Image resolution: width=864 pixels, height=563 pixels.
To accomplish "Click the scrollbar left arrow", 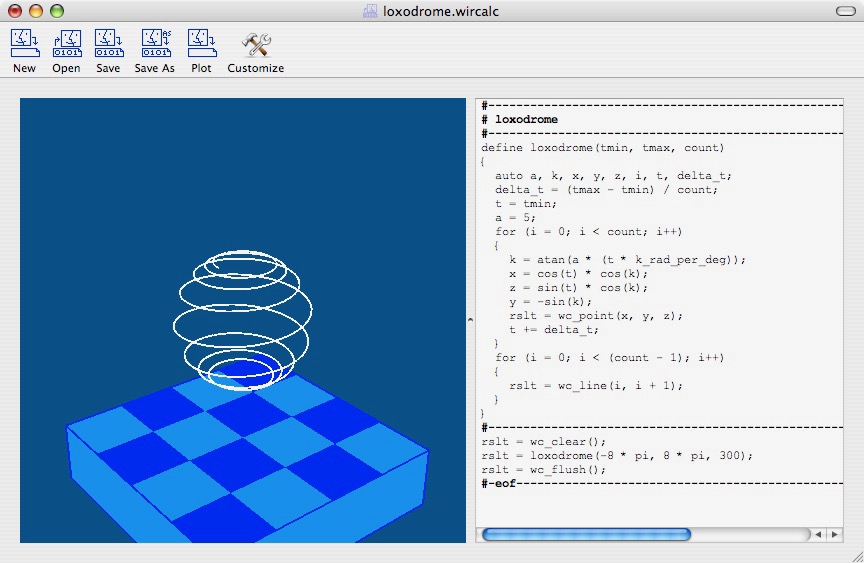I will [x=818, y=534].
